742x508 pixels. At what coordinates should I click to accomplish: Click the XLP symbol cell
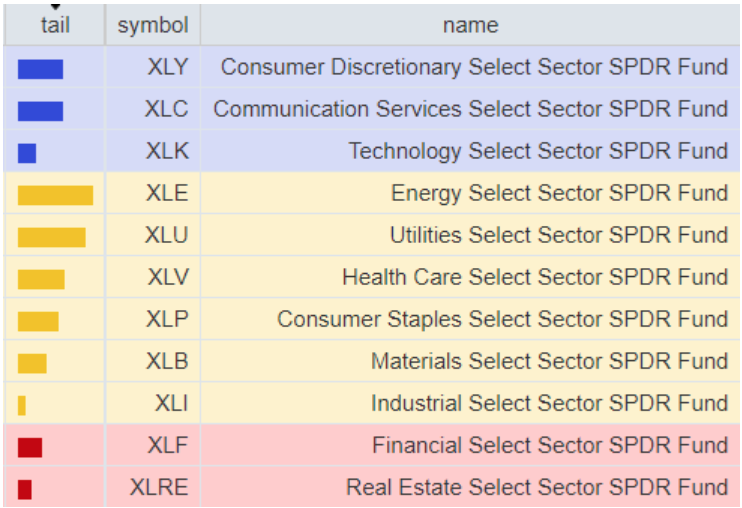[167, 319]
